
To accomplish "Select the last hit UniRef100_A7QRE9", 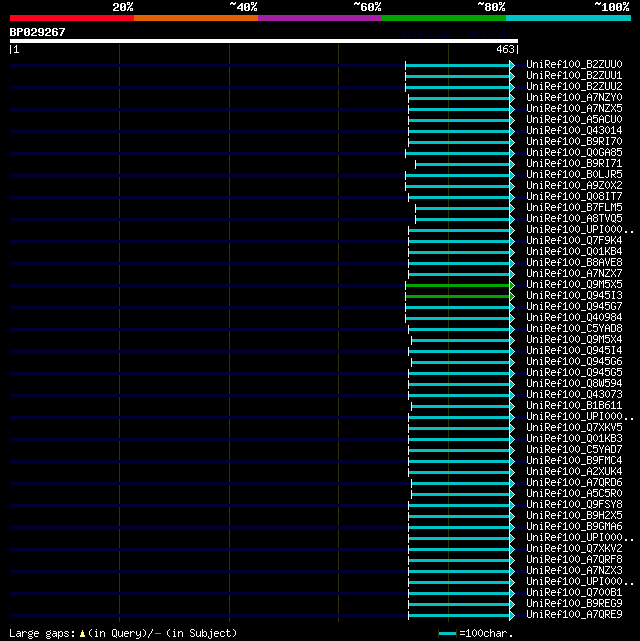I will tap(574, 615).
